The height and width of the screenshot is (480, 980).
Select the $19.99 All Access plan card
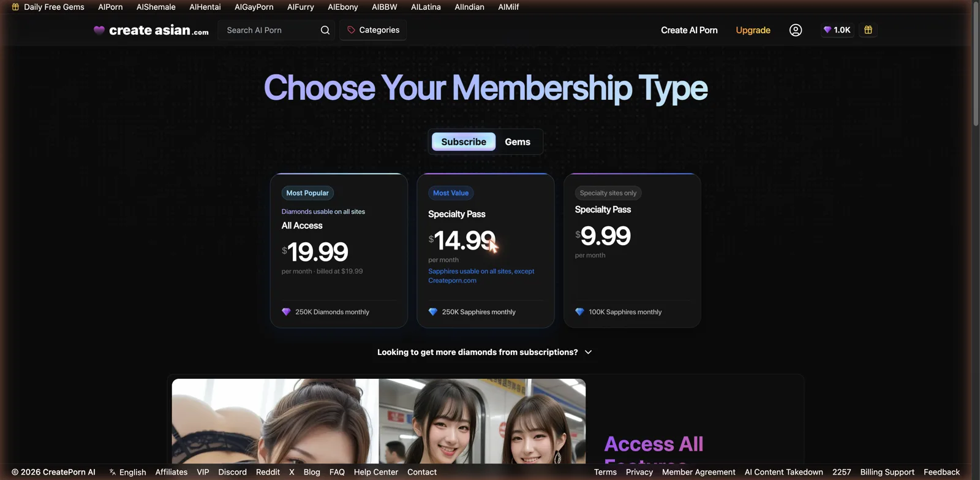point(339,250)
